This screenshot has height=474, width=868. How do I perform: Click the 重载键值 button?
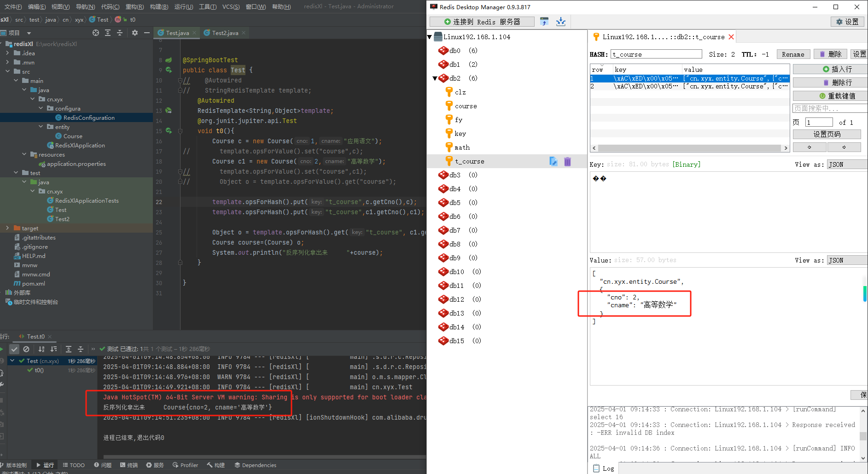(x=829, y=95)
